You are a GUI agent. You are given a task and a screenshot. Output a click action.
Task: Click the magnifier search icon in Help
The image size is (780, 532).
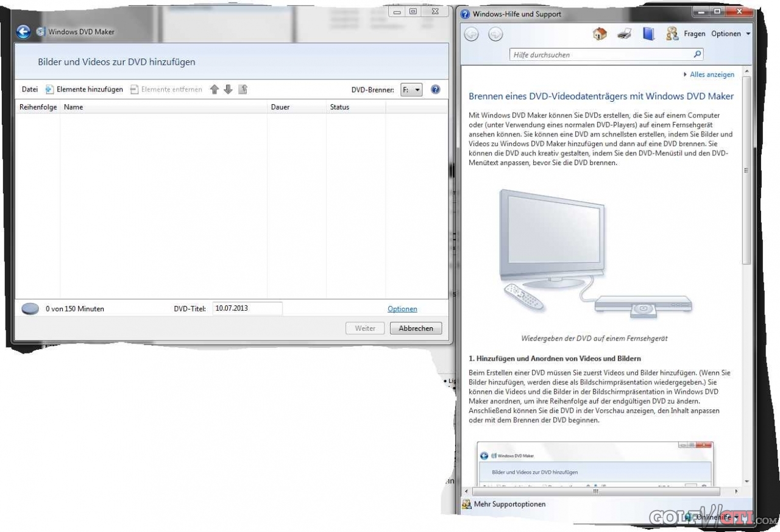pos(698,54)
